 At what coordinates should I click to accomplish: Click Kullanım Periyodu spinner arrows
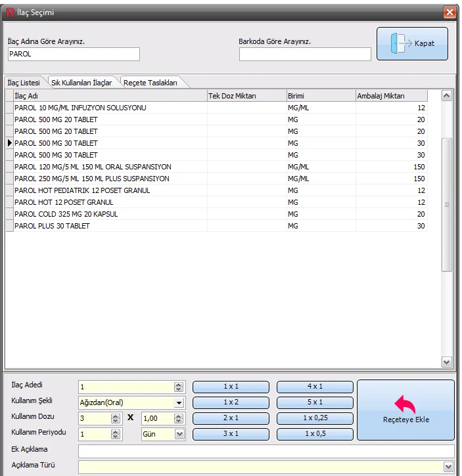pyautogui.click(x=116, y=435)
